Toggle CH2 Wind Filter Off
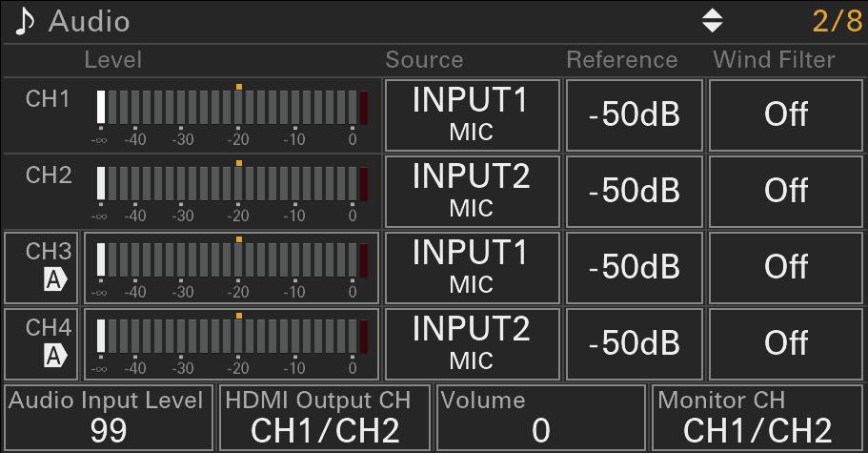Screen dimensions: 868x453 tap(786, 191)
